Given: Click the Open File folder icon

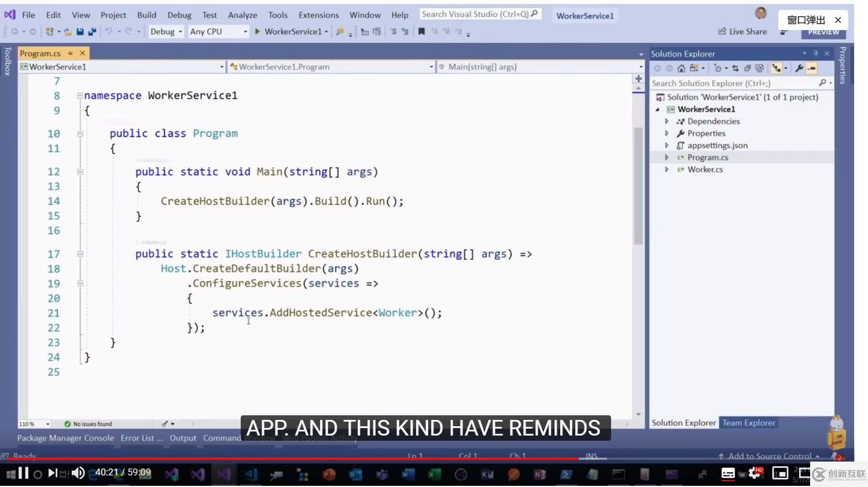Looking at the screenshot, I should [68, 31].
